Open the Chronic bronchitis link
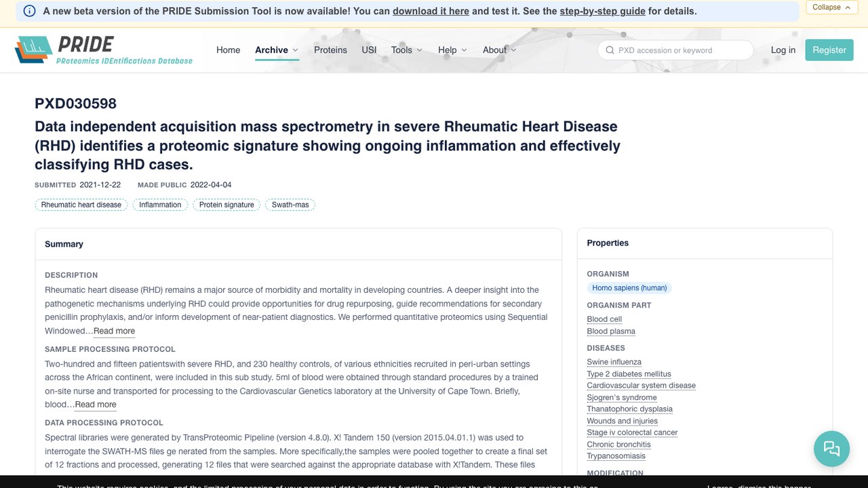 [x=619, y=445]
